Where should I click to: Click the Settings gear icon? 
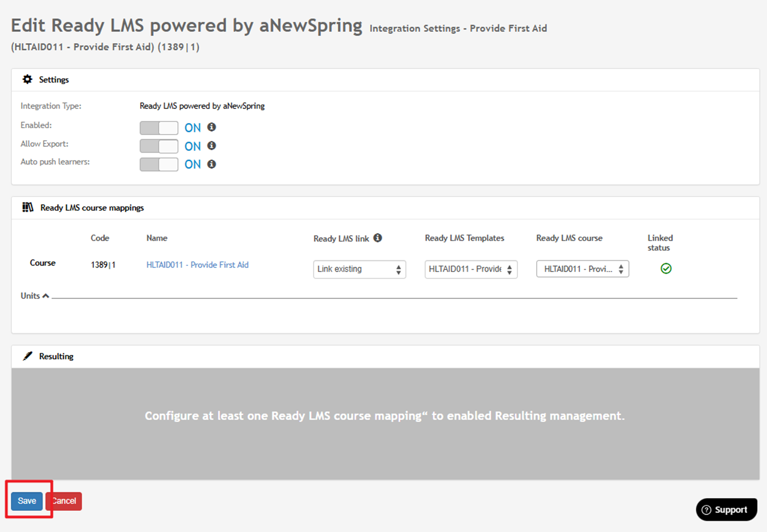(27, 79)
